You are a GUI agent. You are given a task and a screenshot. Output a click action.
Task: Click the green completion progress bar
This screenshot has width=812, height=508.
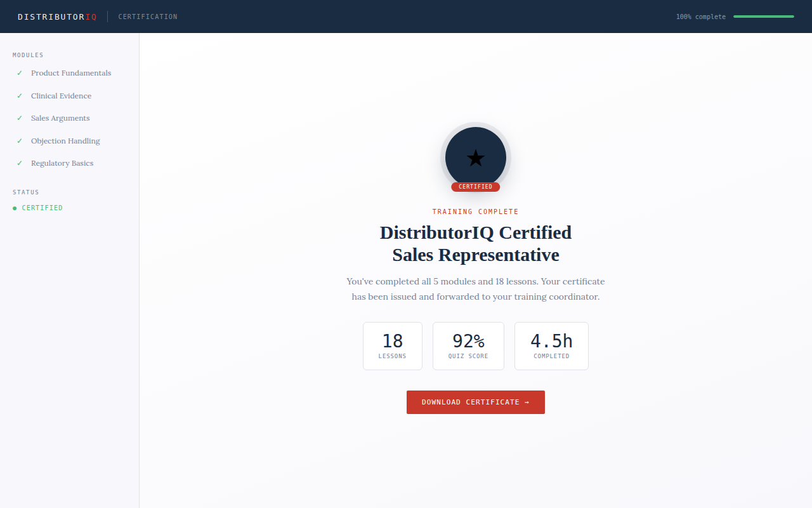[x=763, y=17]
